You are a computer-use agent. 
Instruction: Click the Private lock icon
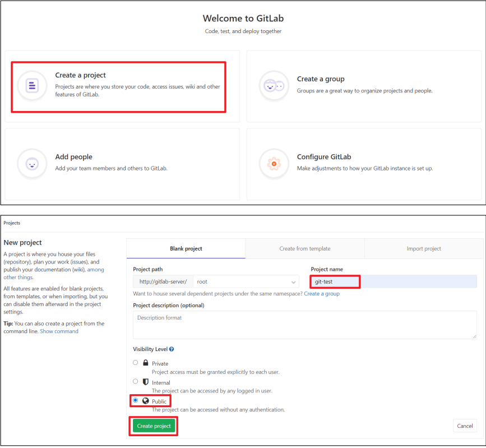(145, 363)
